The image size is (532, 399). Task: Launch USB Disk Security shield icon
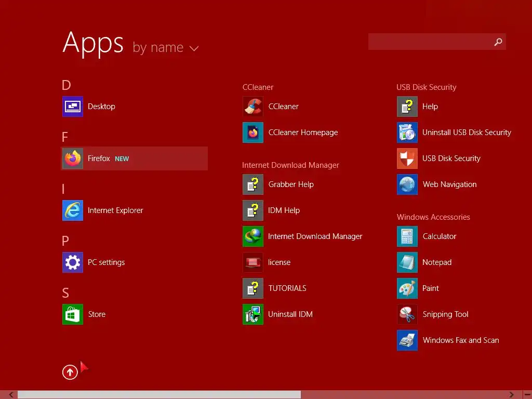tap(407, 158)
